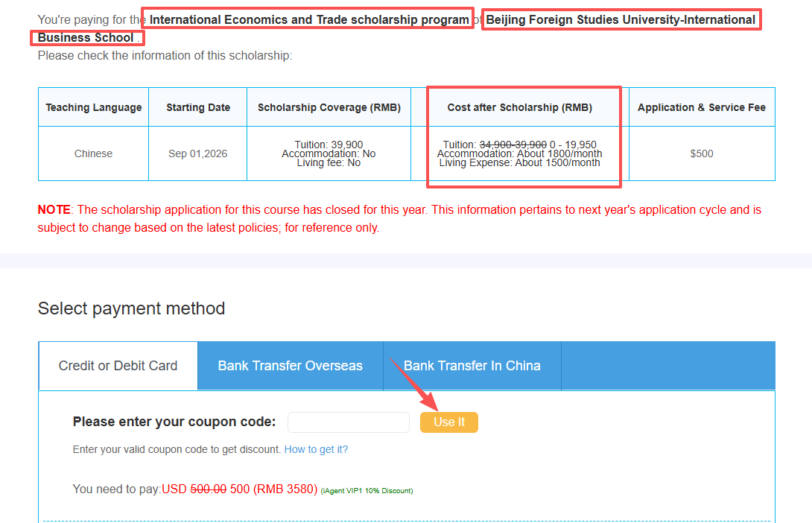Click the Application & Service Fee header

point(701,107)
